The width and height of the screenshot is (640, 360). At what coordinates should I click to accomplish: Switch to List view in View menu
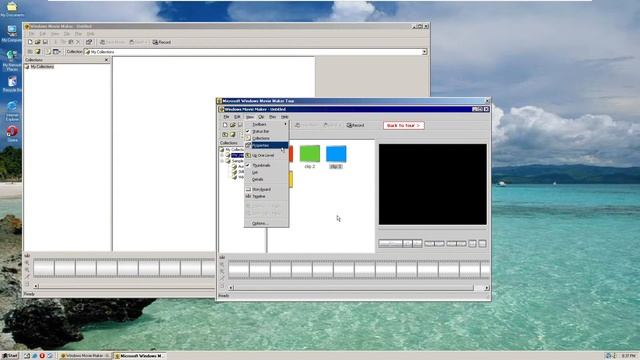(x=267, y=172)
